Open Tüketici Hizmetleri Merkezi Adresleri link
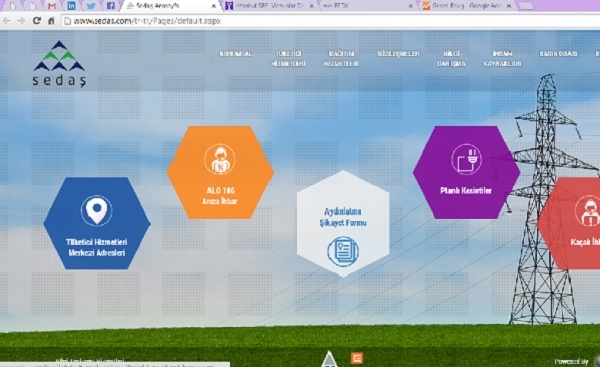This screenshot has height=367, width=600. 96,247
